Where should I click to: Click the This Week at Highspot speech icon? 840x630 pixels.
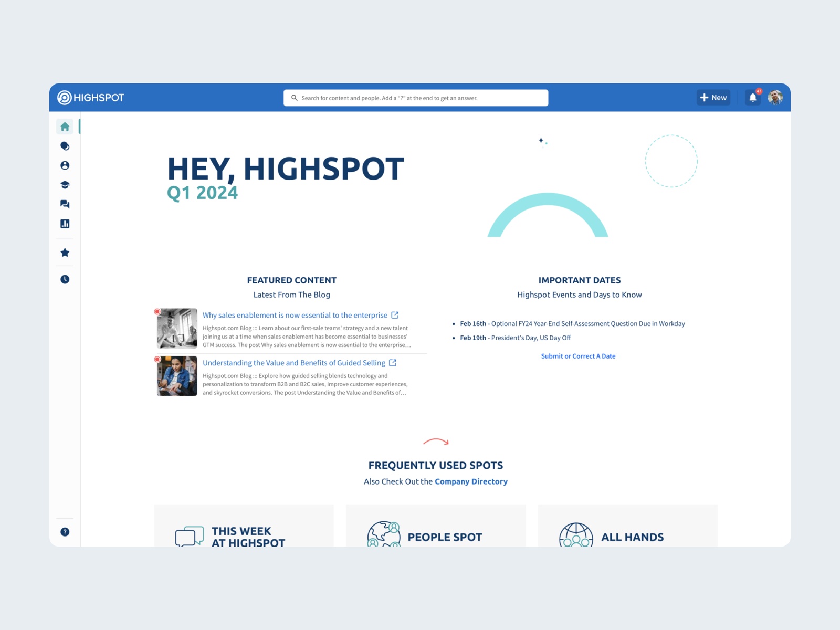click(190, 536)
